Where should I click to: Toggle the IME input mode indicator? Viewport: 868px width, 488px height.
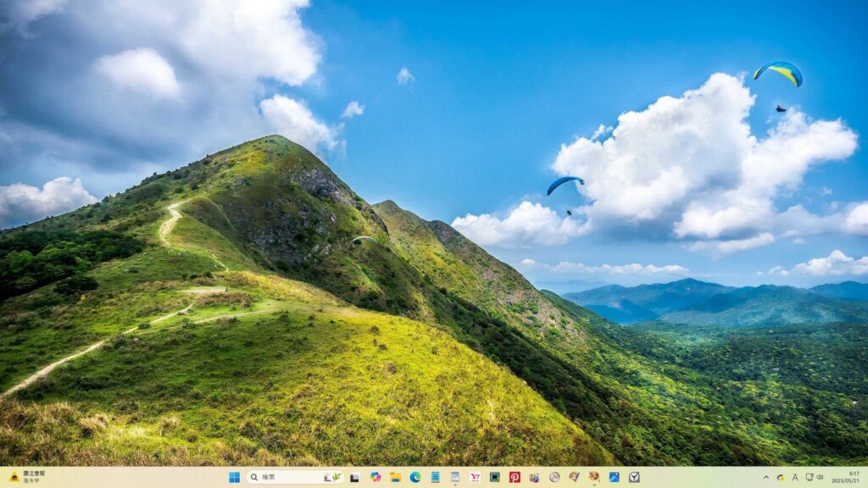click(x=795, y=477)
